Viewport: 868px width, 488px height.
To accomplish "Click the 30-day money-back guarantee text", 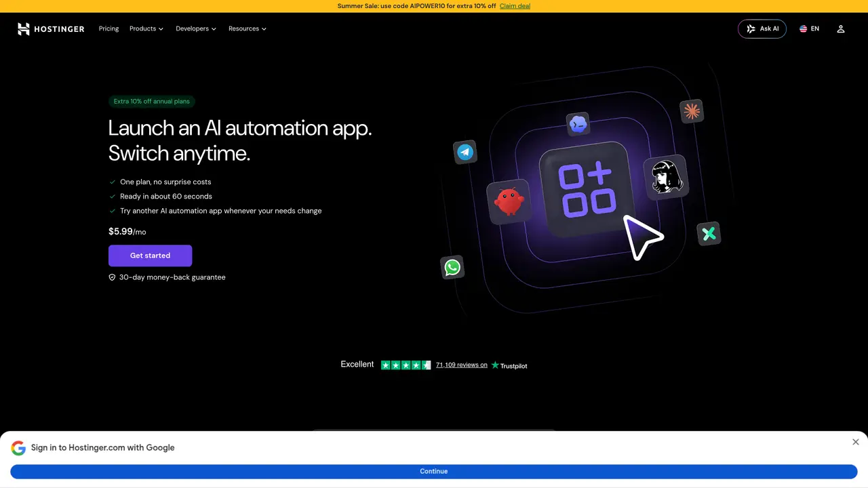I will pos(172,277).
